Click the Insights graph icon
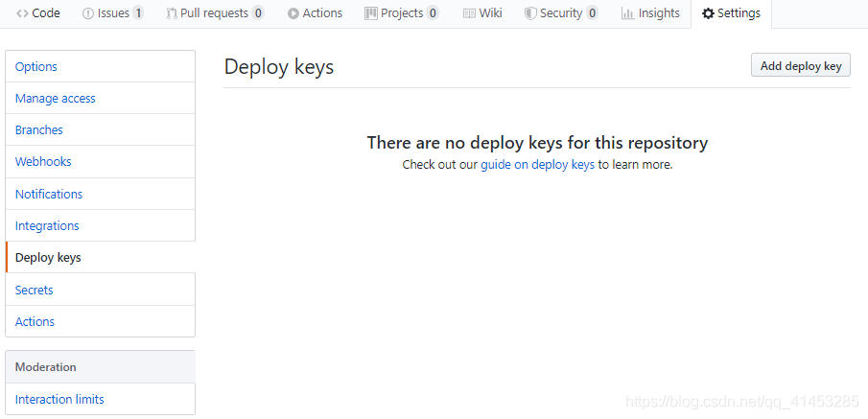The height and width of the screenshot is (419, 868). 627,13
